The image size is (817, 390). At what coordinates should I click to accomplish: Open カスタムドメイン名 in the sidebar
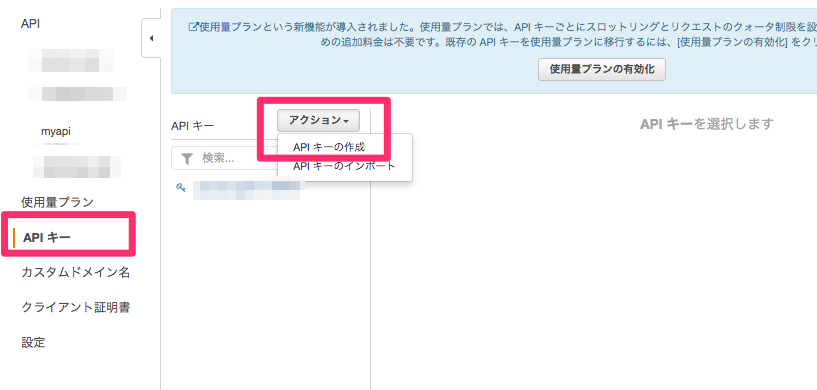76,272
